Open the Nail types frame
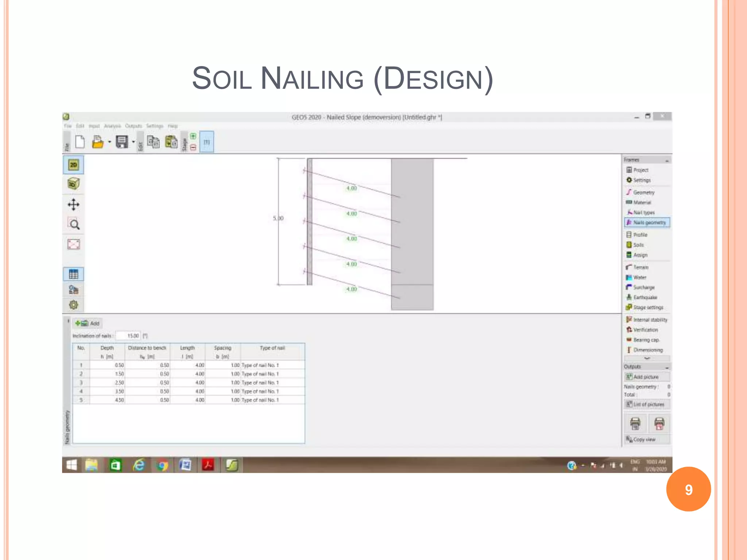 tap(647, 212)
